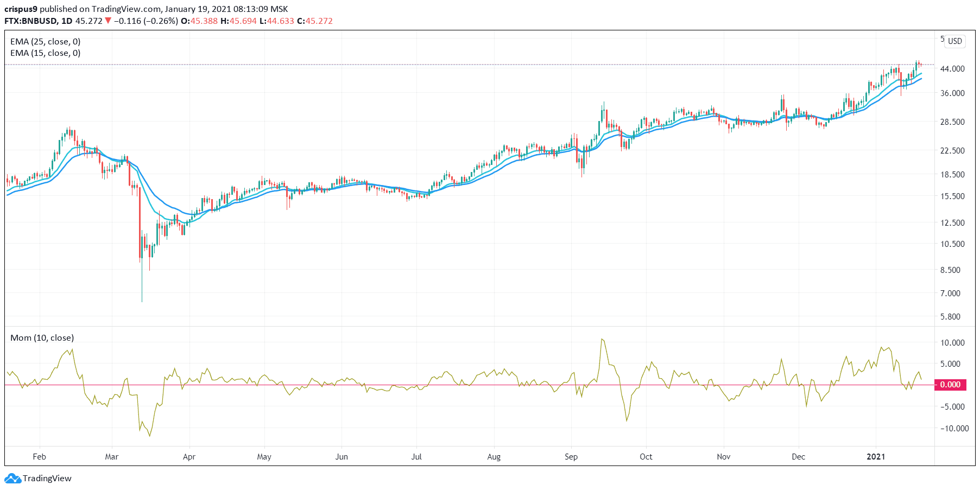Click the Jun label on time axis
Image resolution: width=980 pixels, height=491 pixels.
coord(342,457)
